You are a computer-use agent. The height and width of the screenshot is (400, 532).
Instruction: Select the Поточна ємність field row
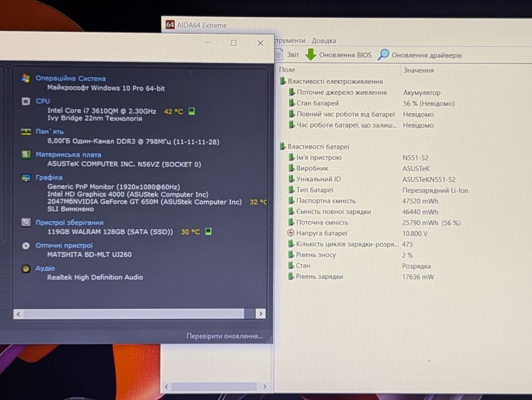[x=374, y=223]
